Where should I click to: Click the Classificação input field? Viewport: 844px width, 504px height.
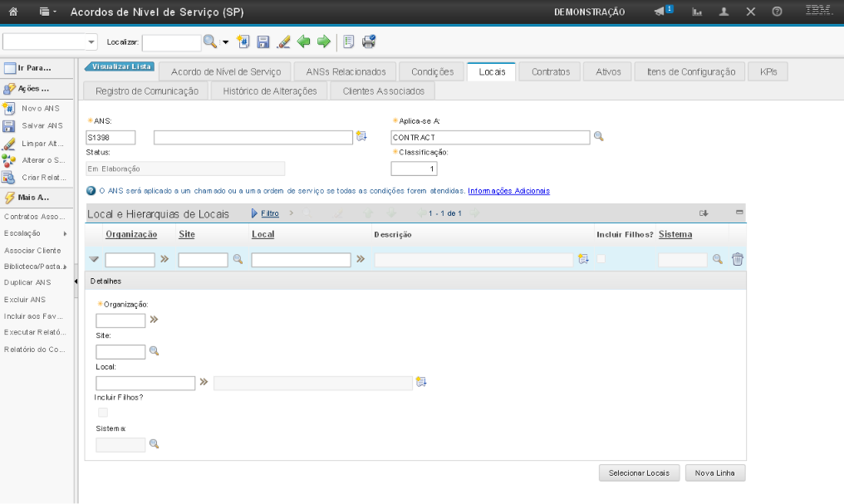[414, 169]
